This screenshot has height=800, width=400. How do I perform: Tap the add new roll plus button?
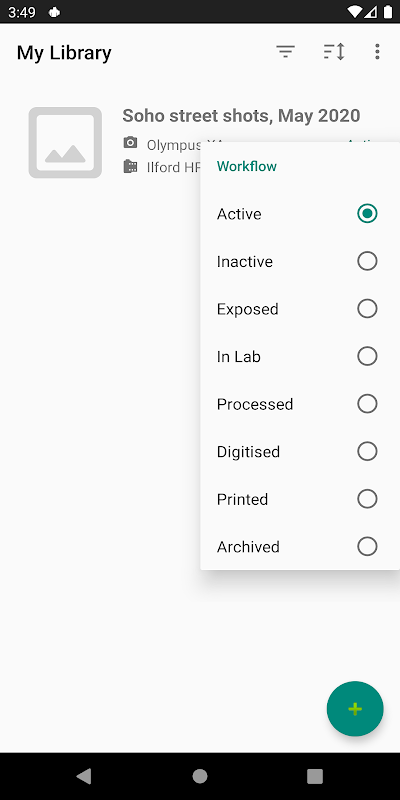pyautogui.click(x=355, y=709)
